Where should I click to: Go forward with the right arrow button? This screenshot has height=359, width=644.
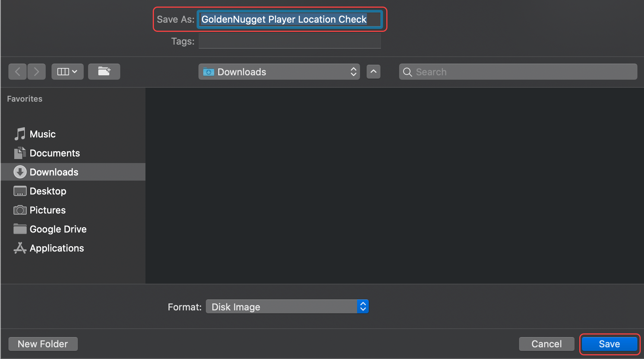click(36, 72)
